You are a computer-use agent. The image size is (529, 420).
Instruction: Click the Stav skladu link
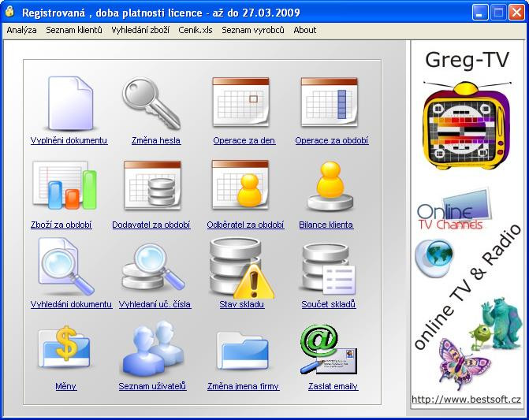tap(241, 304)
